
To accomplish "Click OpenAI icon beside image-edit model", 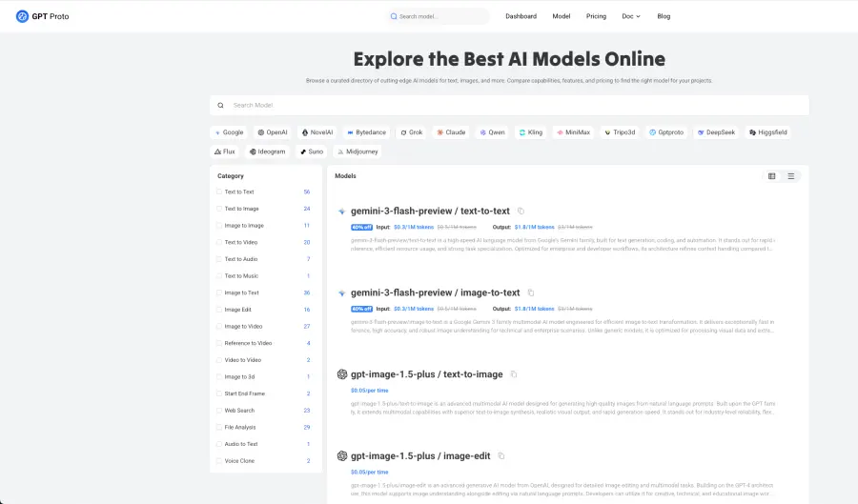I will (x=342, y=456).
